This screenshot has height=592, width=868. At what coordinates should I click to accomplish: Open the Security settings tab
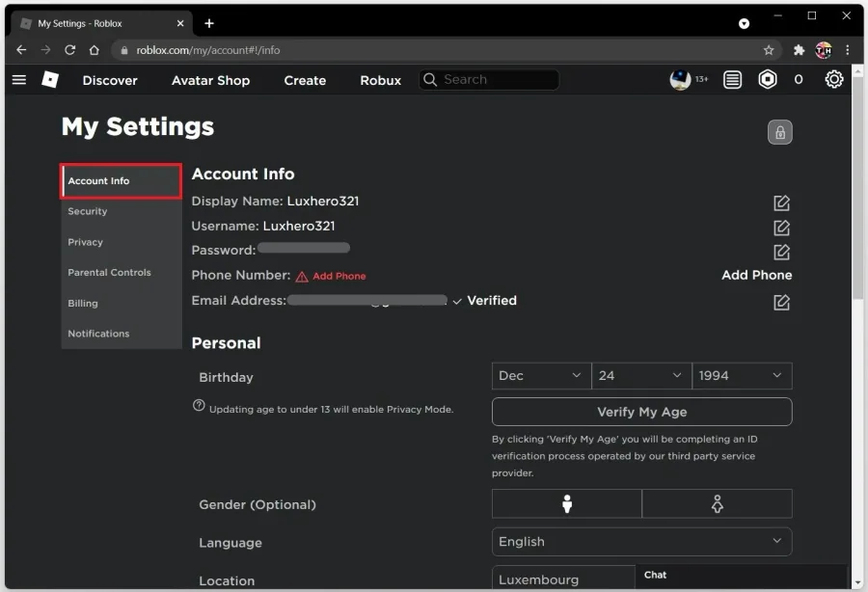(122, 211)
